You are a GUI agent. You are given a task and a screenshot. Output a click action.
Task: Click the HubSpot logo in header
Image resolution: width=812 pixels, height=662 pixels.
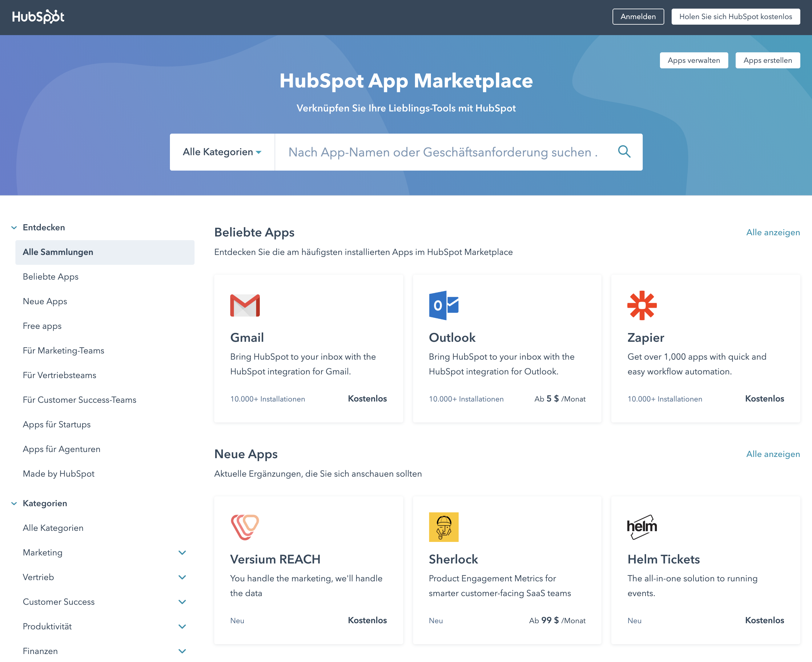(x=38, y=17)
